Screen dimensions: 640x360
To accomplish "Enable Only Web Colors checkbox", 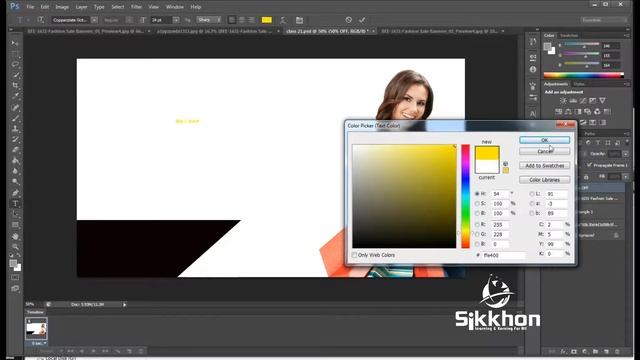I will pos(354,255).
